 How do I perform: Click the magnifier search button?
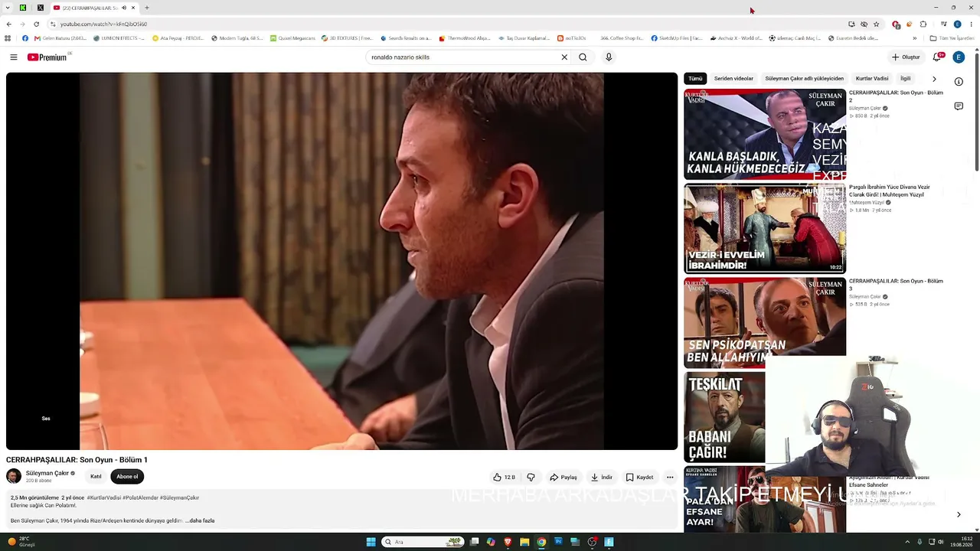(x=583, y=57)
